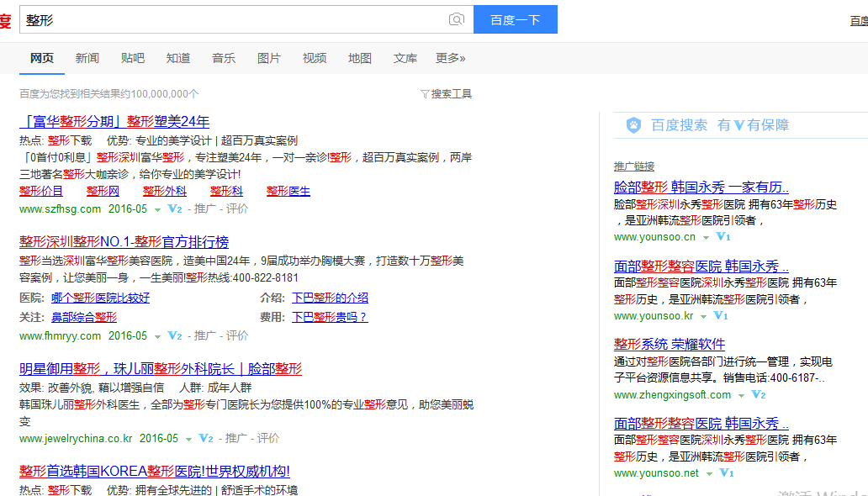Click the www.zhengxingsoft.com green URL
868x496 pixels.
point(673,394)
